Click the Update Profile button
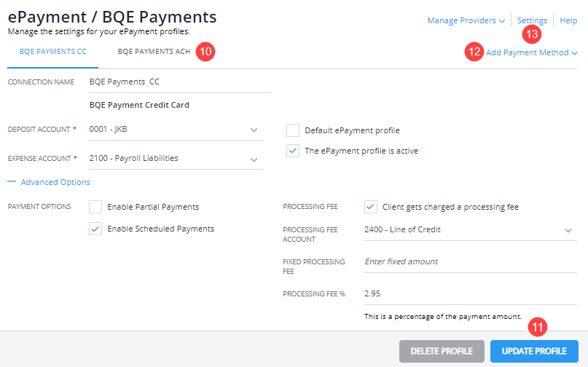Screen dimensions: 588x367 534,351
